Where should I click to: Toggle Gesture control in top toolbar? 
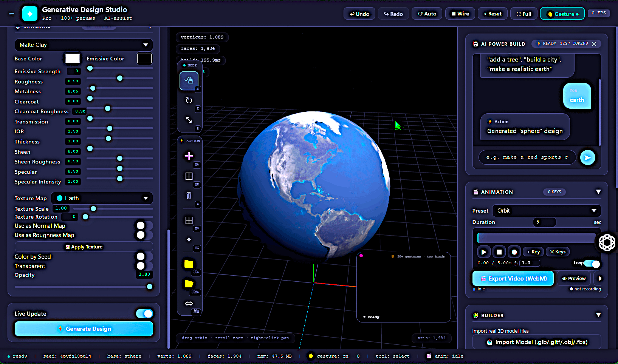click(x=562, y=14)
